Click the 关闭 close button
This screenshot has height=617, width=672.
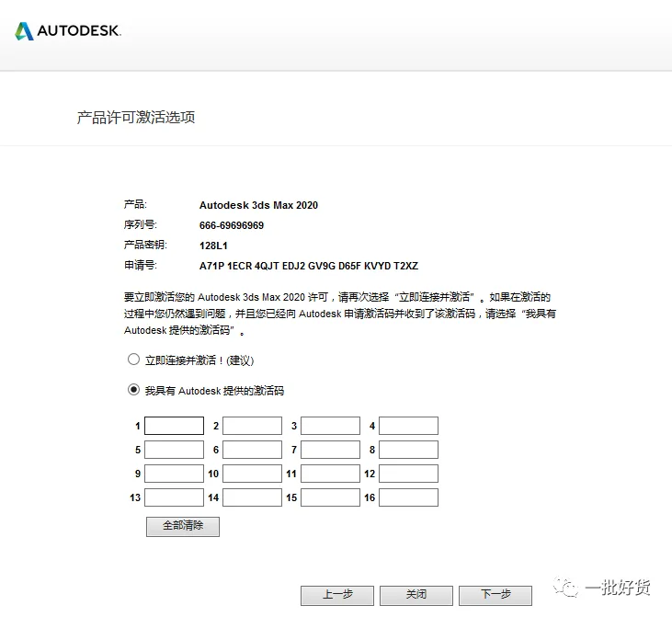pyautogui.click(x=416, y=596)
